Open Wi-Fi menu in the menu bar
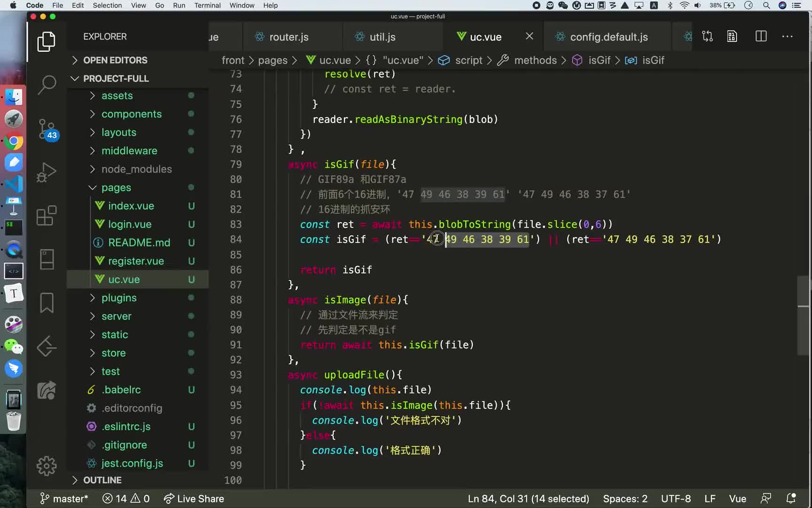This screenshot has width=812, height=508. pos(684,5)
